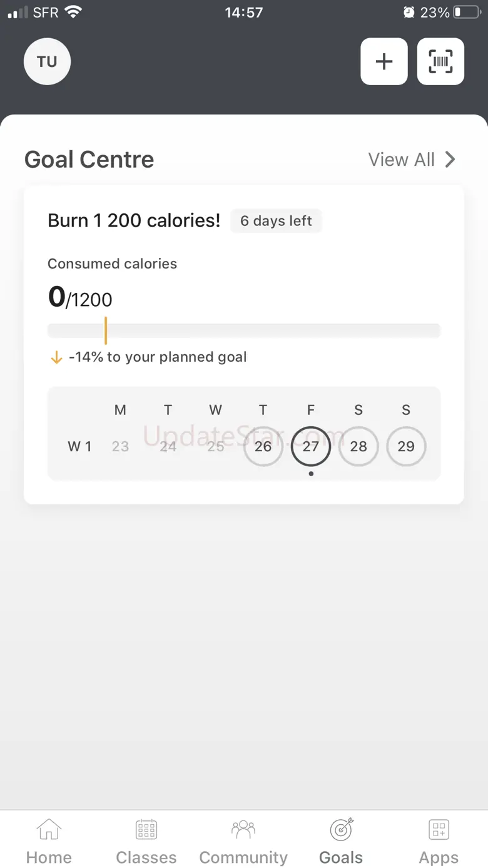This screenshot has height=868, width=488.
Task: Open the TU profile avatar
Action: (x=47, y=62)
